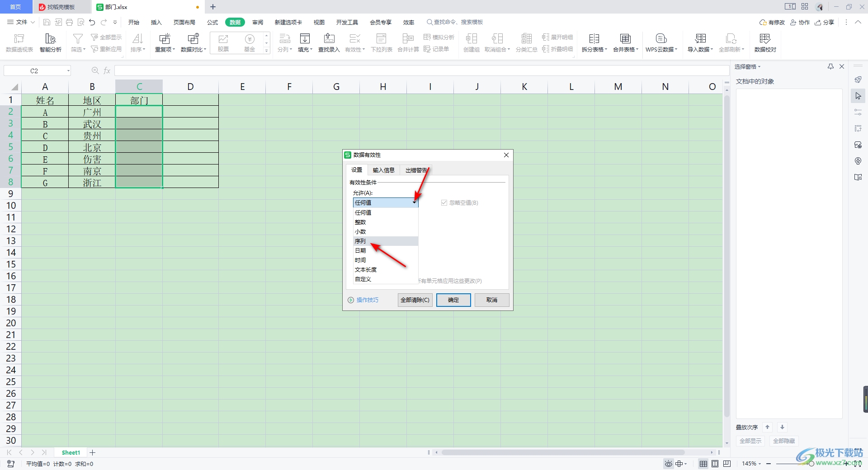Expand the 允许 dropdown arrow
Image resolution: width=868 pixels, height=470 pixels.
pyautogui.click(x=414, y=203)
